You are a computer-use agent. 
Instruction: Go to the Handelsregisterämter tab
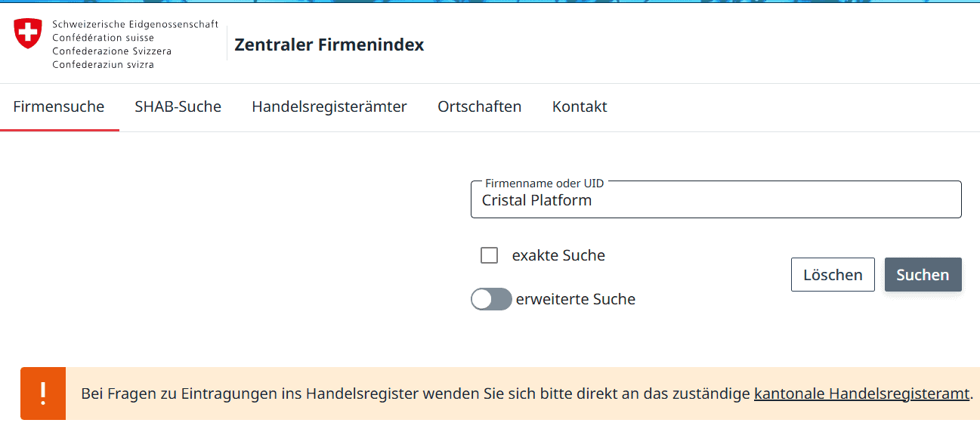tap(329, 107)
